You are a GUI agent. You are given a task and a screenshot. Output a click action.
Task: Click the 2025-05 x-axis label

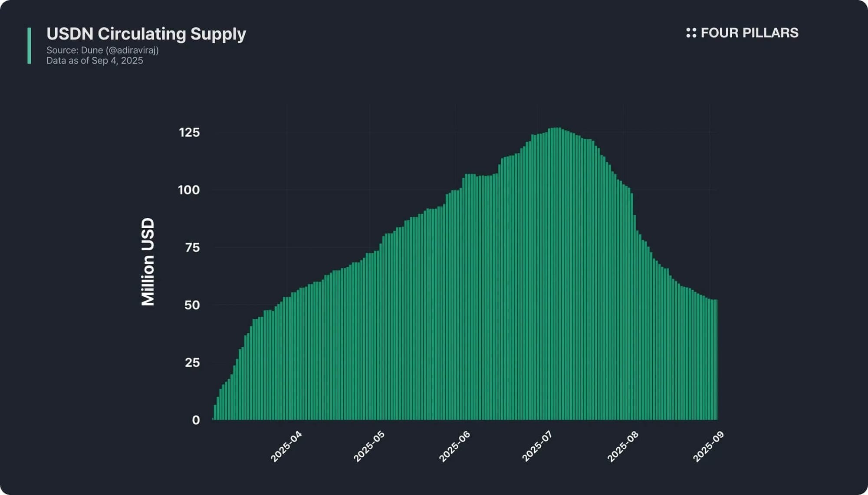point(369,446)
